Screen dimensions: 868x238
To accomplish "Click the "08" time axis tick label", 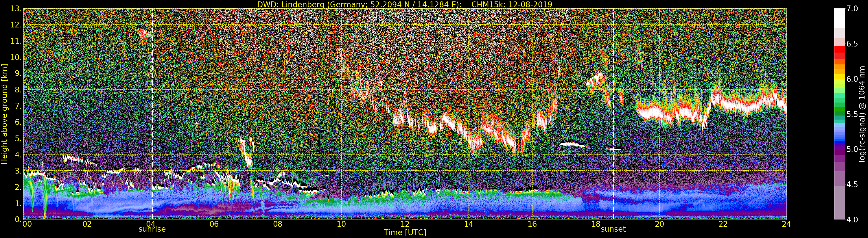I will pyautogui.click(x=278, y=224).
